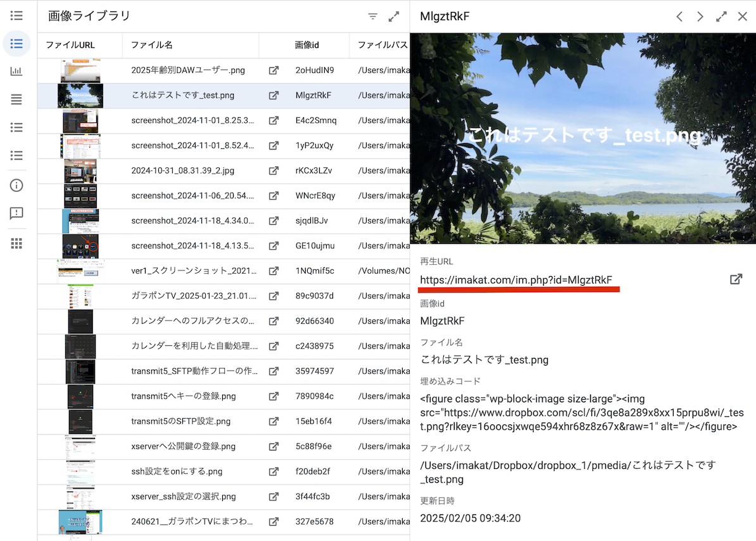Open the 再生URL external link icon
Viewport: 756px width, 541px height.
[736, 279]
